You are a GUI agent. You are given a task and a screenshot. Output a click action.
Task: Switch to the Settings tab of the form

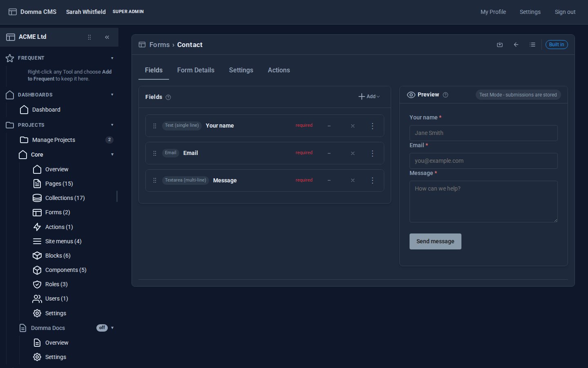click(x=241, y=70)
